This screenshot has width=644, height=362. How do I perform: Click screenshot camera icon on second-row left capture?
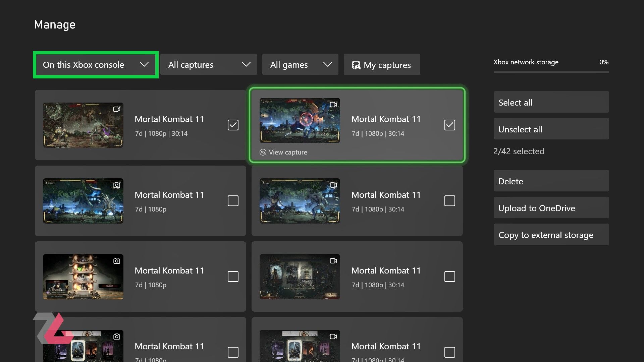pyautogui.click(x=116, y=185)
